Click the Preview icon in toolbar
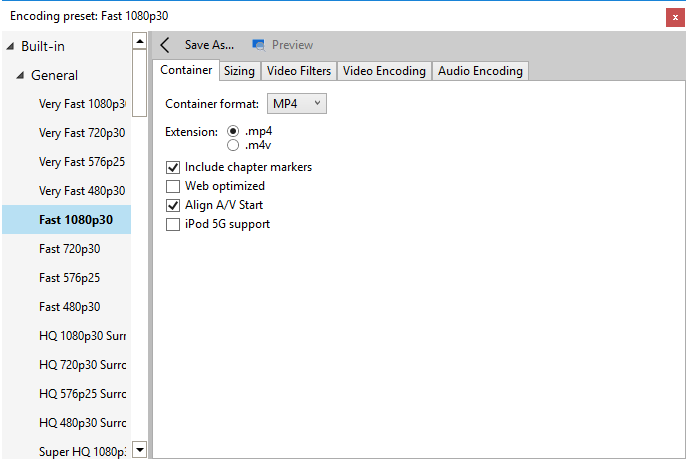 click(x=259, y=45)
